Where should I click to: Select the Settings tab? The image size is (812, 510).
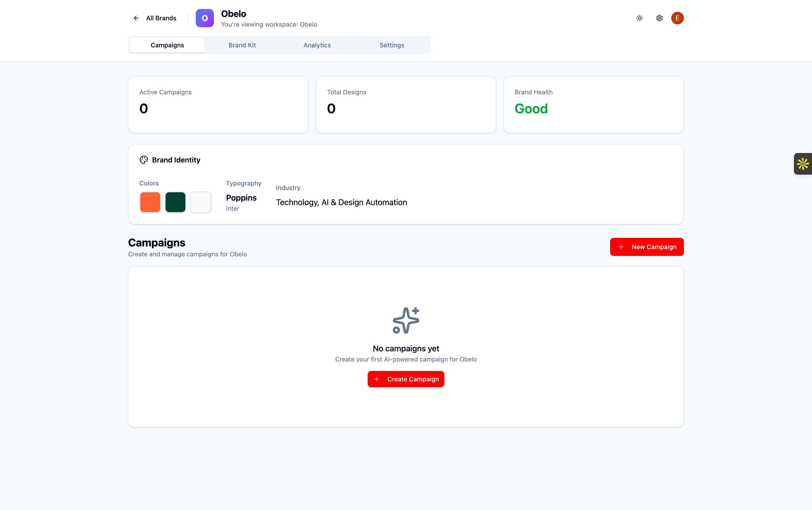(x=392, y=45)
